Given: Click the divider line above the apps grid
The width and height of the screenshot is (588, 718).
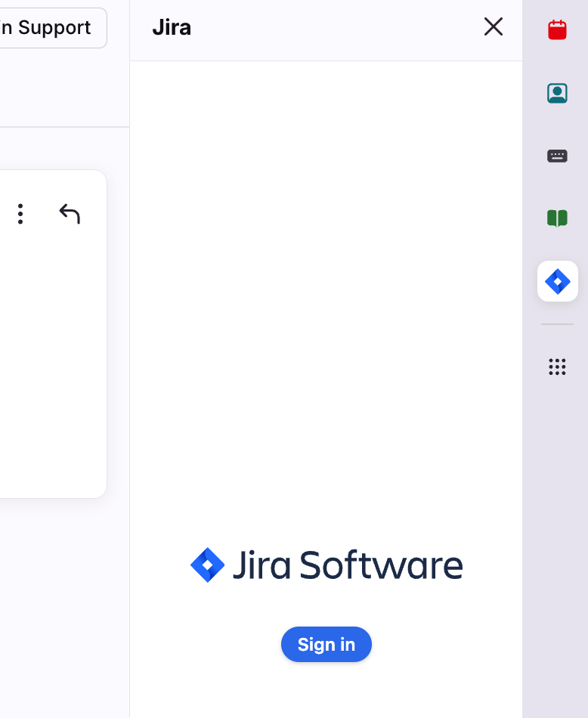Looking at the screenshot, I should (557, 324).
